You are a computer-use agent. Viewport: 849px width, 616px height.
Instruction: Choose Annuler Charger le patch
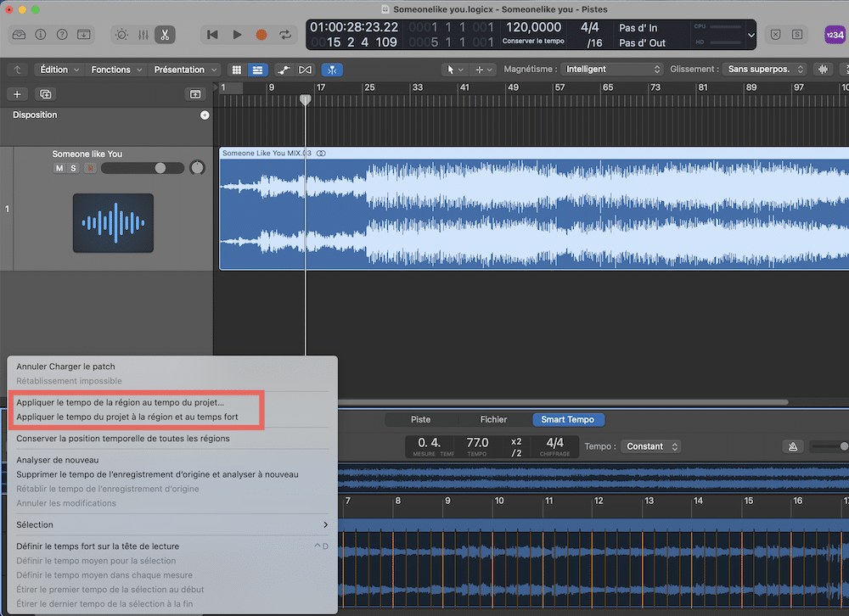[65, 367]
